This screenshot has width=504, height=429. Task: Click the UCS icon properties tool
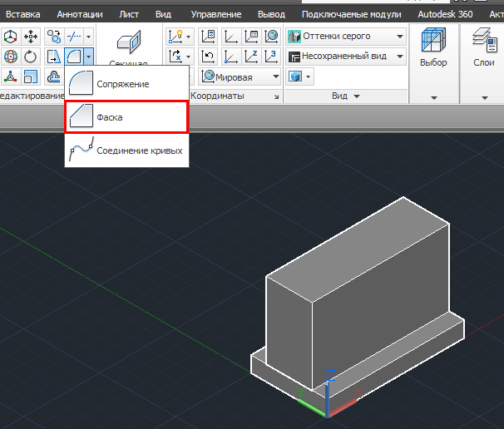pos(208,37)
